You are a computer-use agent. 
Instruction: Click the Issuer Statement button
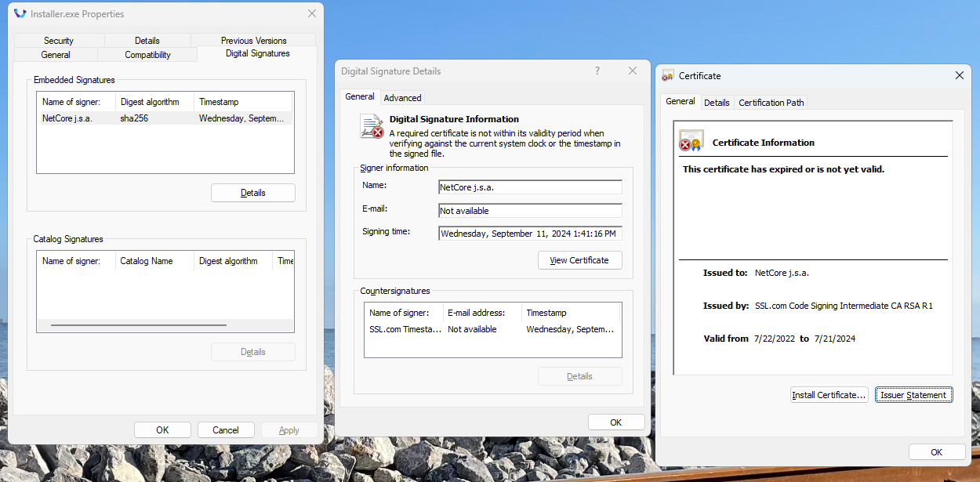point(914,395)
